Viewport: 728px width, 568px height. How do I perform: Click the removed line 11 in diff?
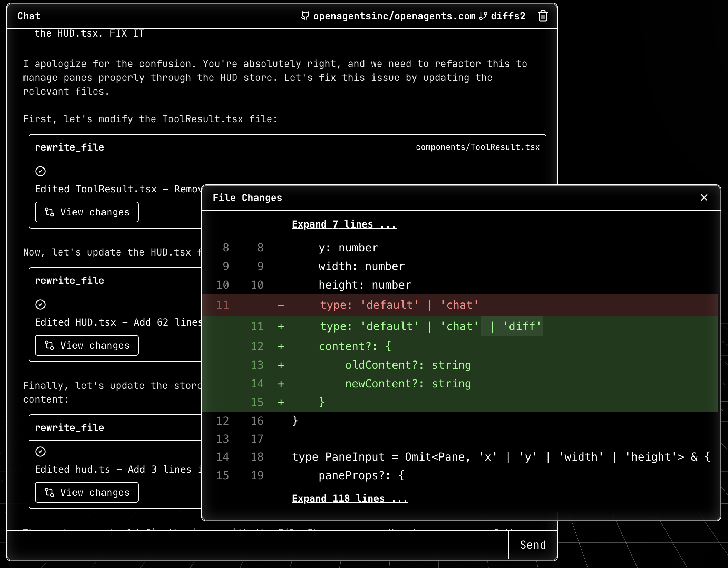click(x=399, y=305)
